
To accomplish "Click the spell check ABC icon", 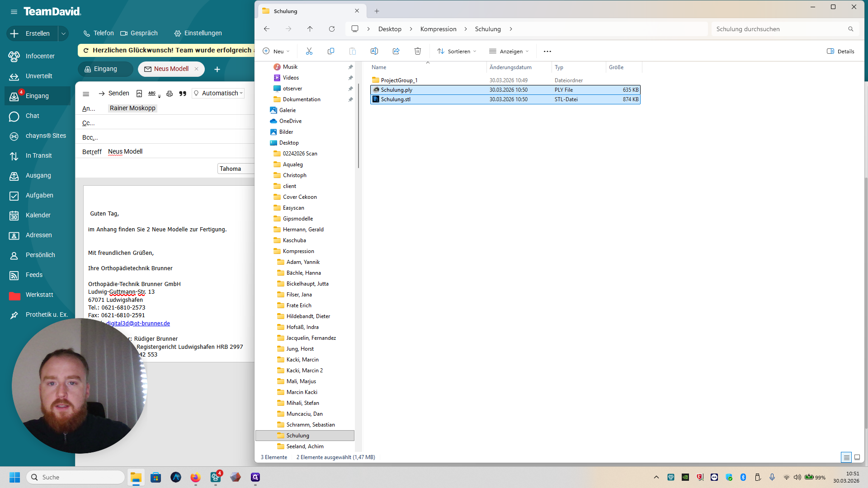I will 152,94.
